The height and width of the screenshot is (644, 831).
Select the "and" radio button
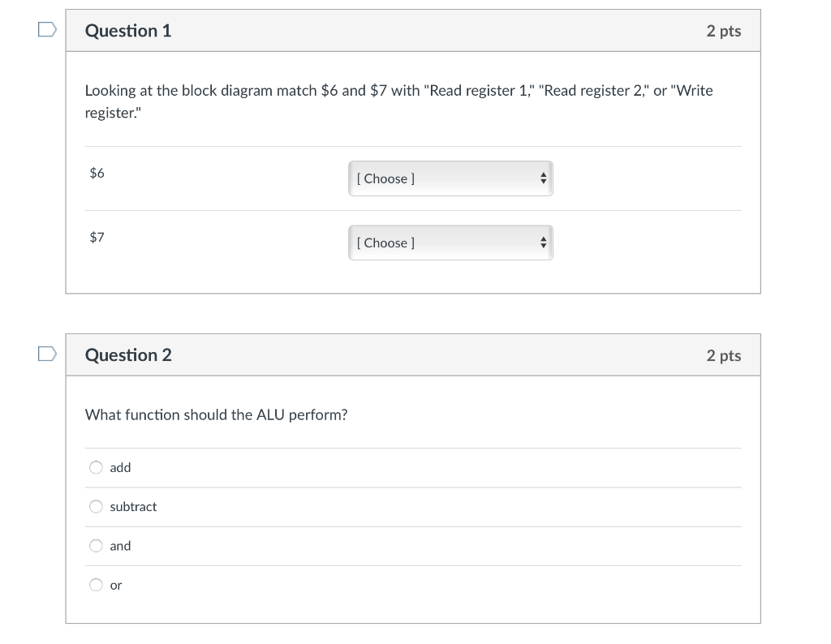[96, 545]
